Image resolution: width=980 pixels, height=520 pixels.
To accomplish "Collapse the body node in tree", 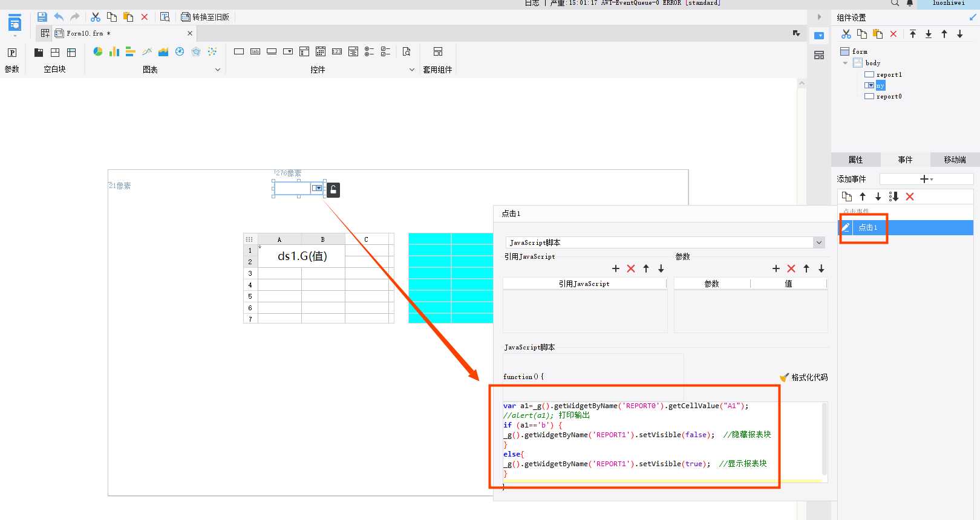I will 845,63.
